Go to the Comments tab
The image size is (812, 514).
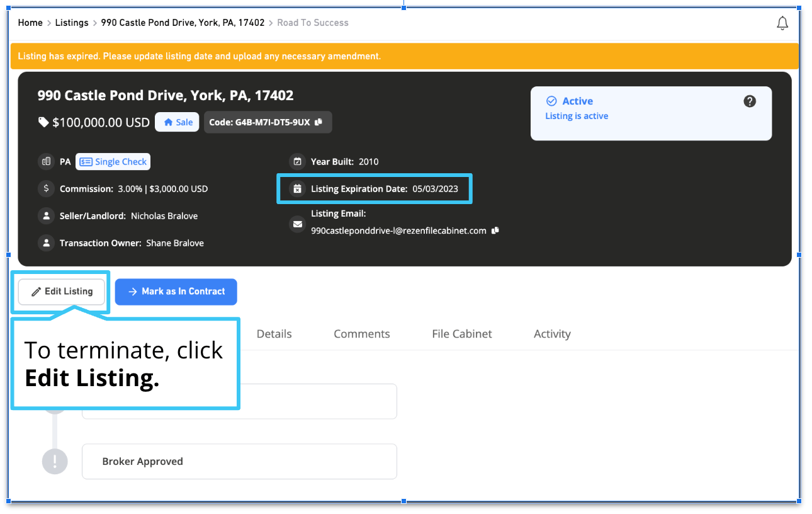(x=361, y=334)
